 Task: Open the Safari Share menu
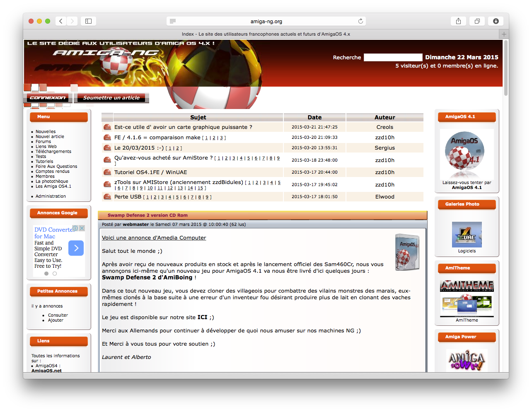click(458, 21)
